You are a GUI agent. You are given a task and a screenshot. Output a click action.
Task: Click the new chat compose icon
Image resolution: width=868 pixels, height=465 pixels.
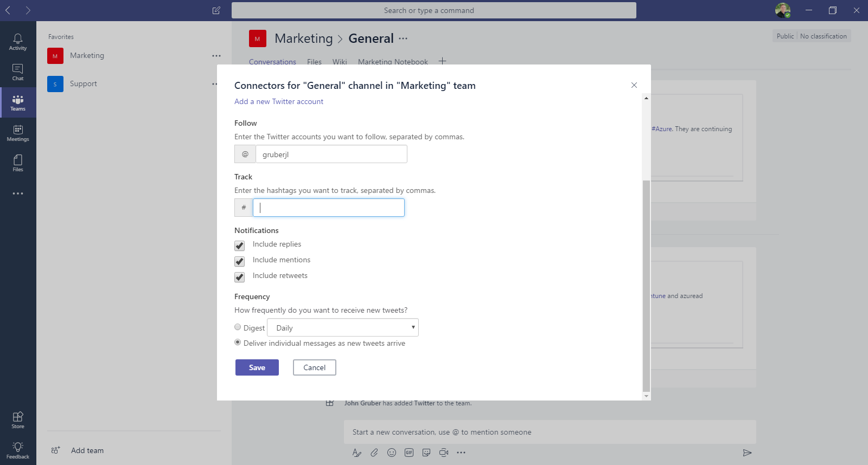(x=216, y=10)
